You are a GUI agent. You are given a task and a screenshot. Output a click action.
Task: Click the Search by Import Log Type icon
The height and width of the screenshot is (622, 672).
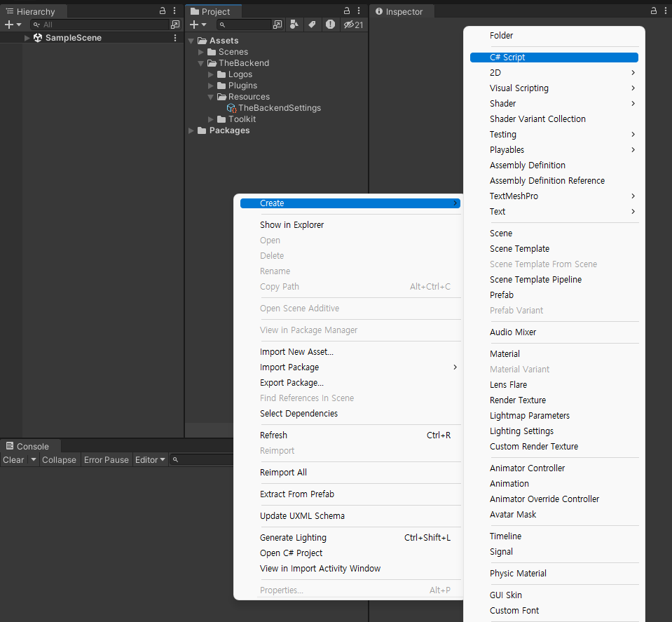330,25
